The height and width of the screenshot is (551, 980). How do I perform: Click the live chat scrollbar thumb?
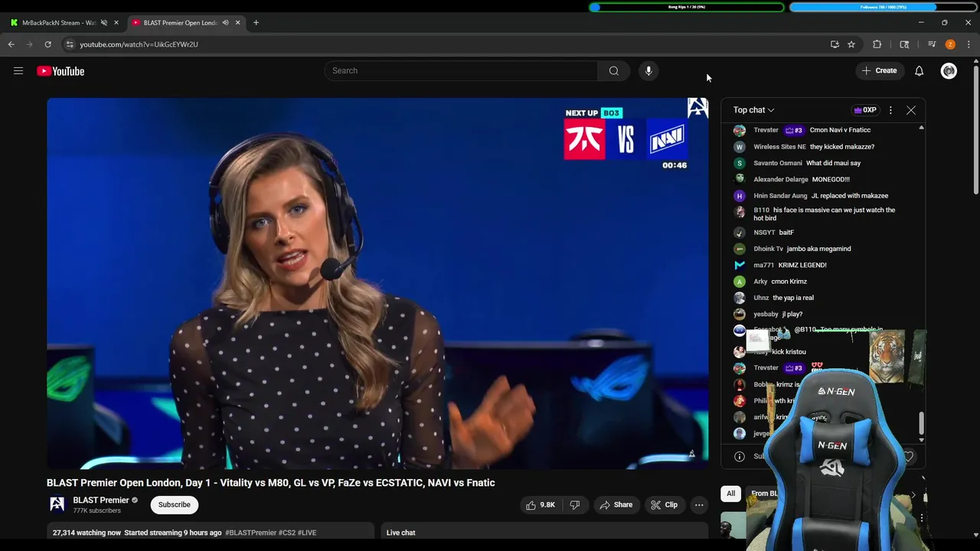click(921, 422)
